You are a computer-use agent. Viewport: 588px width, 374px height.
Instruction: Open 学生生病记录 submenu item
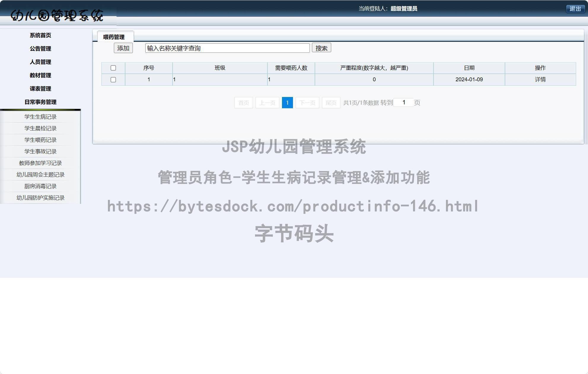(x=40, y=117)
